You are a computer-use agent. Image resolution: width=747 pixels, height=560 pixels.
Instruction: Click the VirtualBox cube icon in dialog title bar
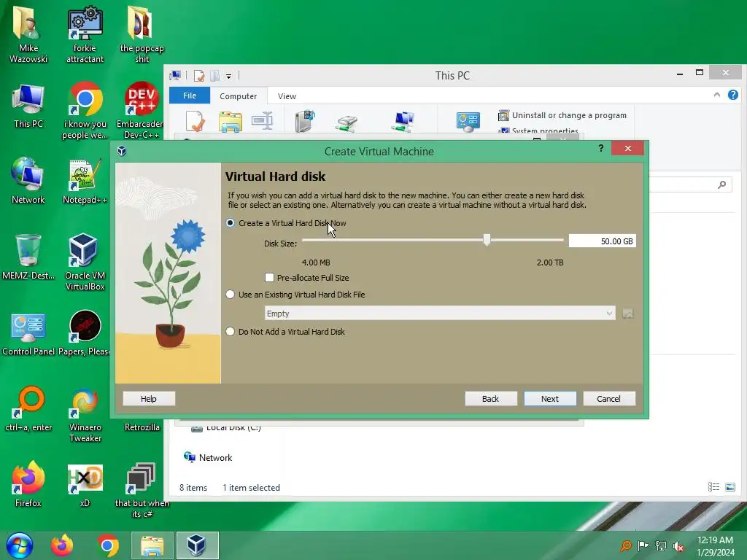tap(122, 152)
